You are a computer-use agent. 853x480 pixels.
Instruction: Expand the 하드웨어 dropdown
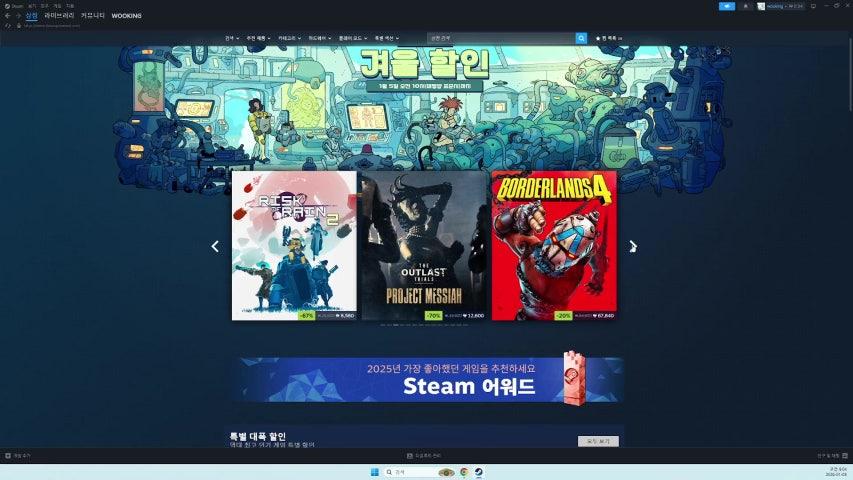(x=320, y=38)
